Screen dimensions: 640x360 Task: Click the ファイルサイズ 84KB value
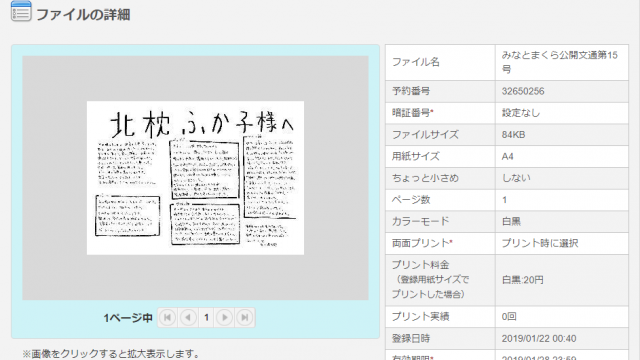pos(513,135)
